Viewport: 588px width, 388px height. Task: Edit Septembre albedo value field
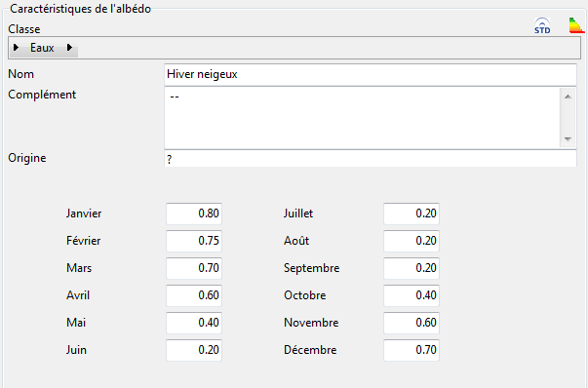coord(412,268)
